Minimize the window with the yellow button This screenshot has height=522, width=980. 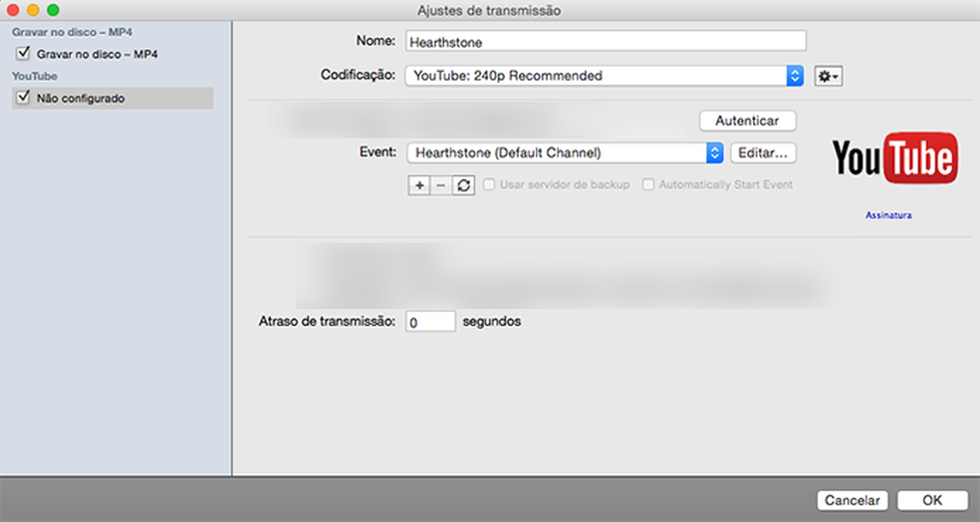coord(33,10)
